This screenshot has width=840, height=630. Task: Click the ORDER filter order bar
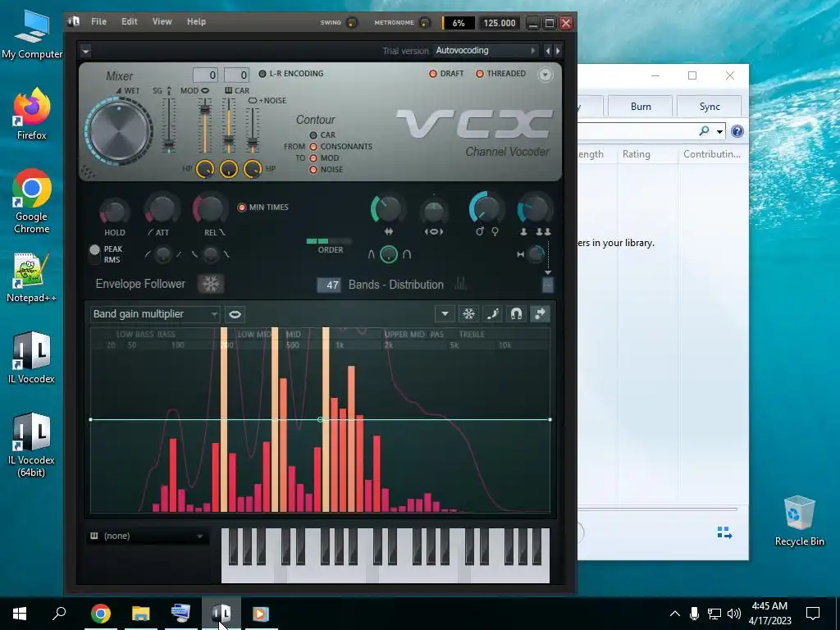coord(329,242)
